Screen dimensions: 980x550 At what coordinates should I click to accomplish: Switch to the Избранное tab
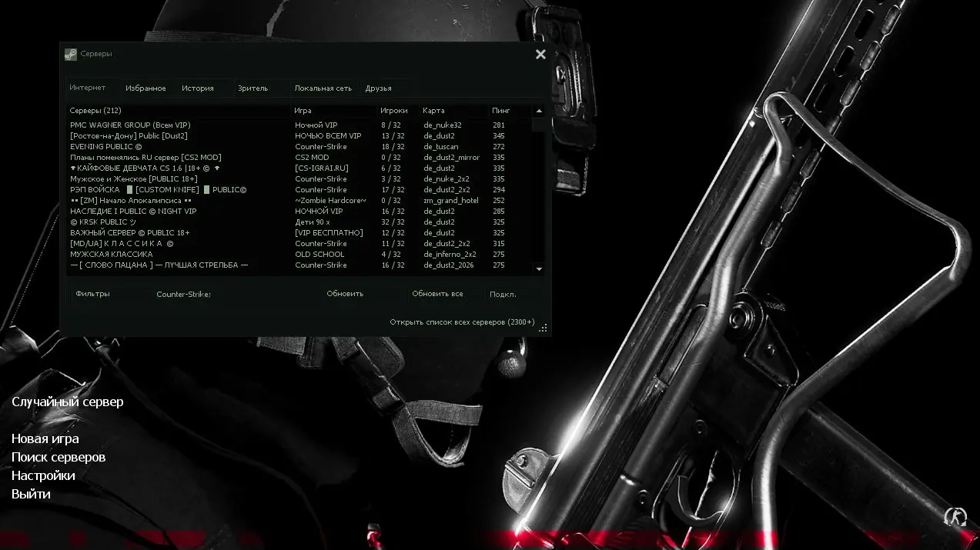click(145, 88)
